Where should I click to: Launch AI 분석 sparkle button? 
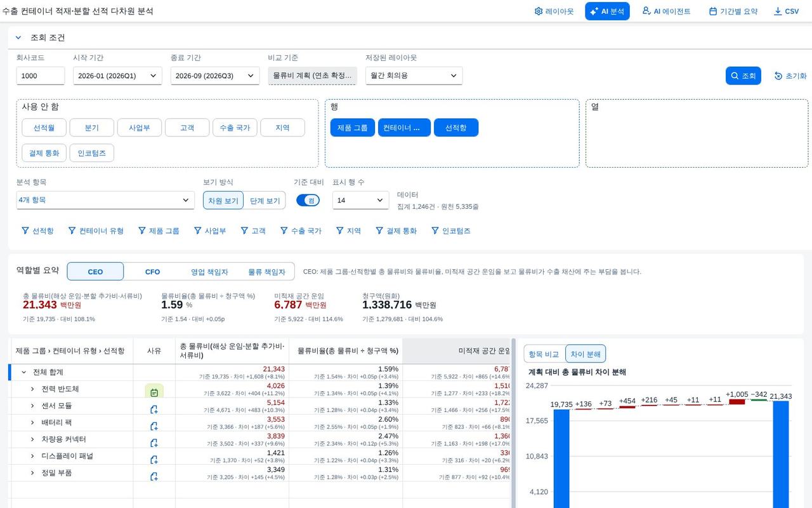[607, 11]
